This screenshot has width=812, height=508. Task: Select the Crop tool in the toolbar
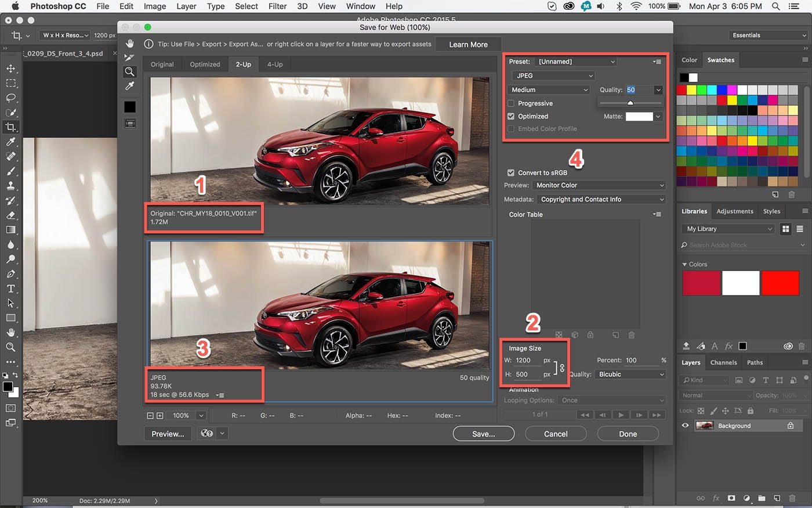click(10, 127)
